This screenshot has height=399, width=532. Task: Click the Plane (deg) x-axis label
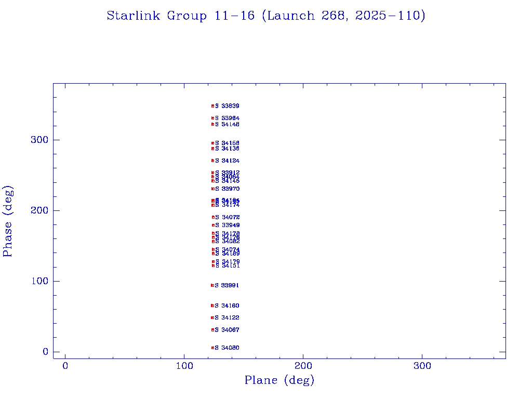(280, 380)
